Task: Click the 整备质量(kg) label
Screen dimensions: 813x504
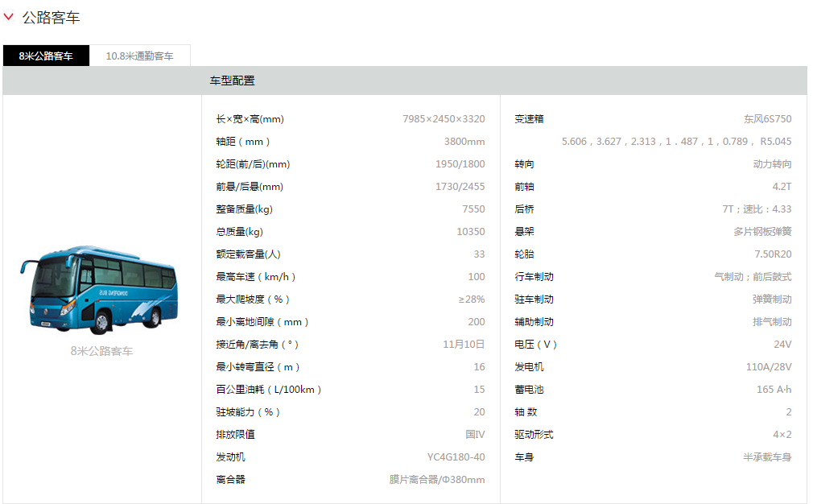Action: pyautogui.click(x=244, y=209)
